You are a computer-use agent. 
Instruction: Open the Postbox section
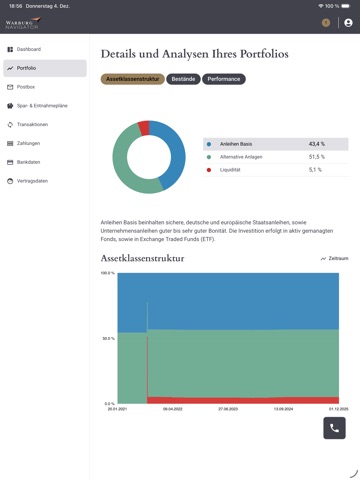(45, 87)
